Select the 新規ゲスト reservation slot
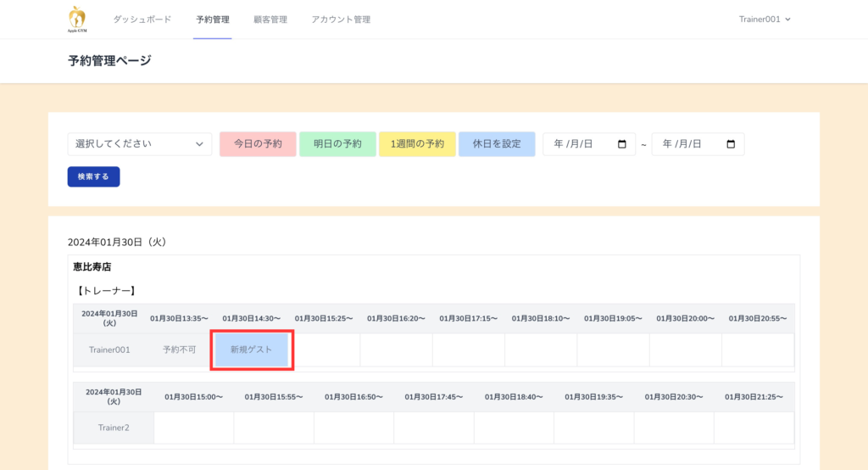This screenshot has width=868, height=470. (252, 350)
